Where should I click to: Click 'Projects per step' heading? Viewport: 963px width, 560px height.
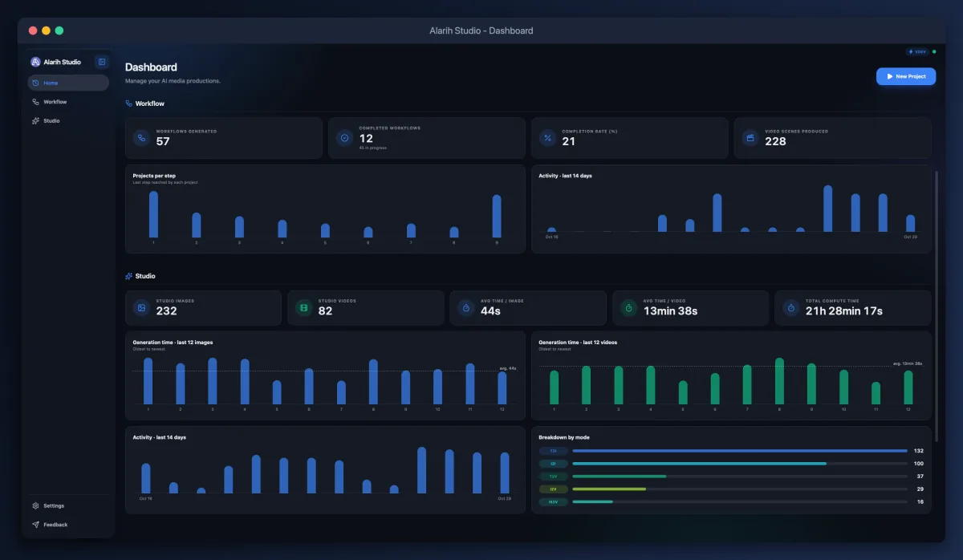[155, 176]
